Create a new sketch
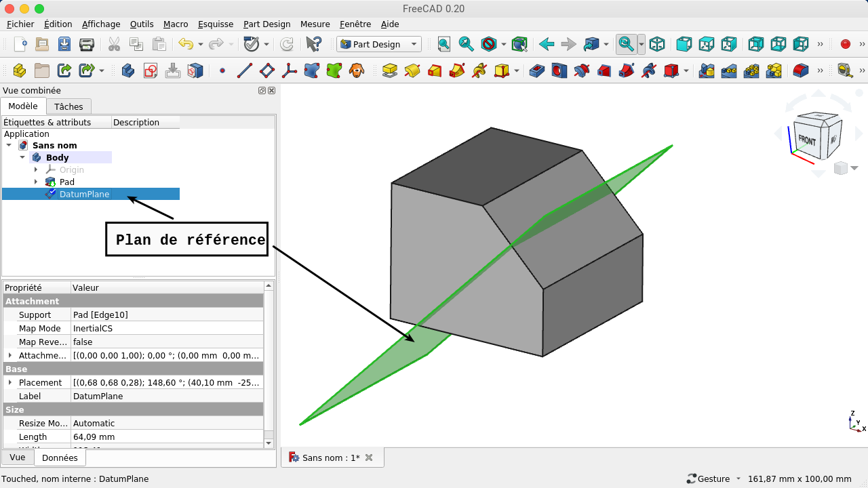Screen dimensions: 868x488 pyautogui.click(x=151, y=70)
